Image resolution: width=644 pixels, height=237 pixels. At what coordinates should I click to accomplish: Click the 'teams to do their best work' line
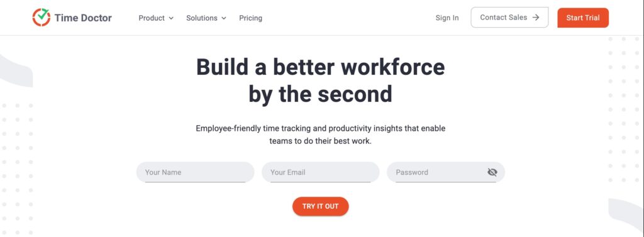tap(320, 141)
